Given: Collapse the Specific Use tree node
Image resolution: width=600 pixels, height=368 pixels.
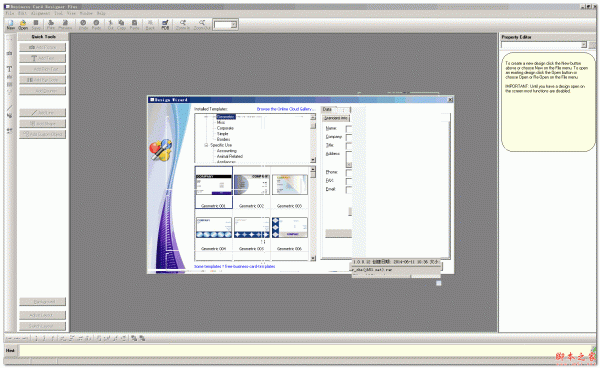Looking at the screenshot, I should (206, 145).
